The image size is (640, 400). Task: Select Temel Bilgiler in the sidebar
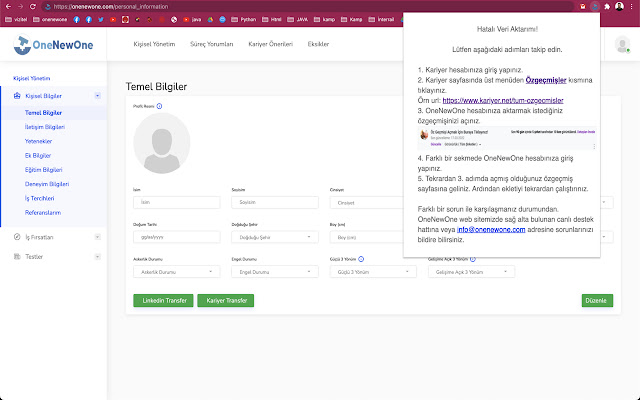tap(43, 113)
